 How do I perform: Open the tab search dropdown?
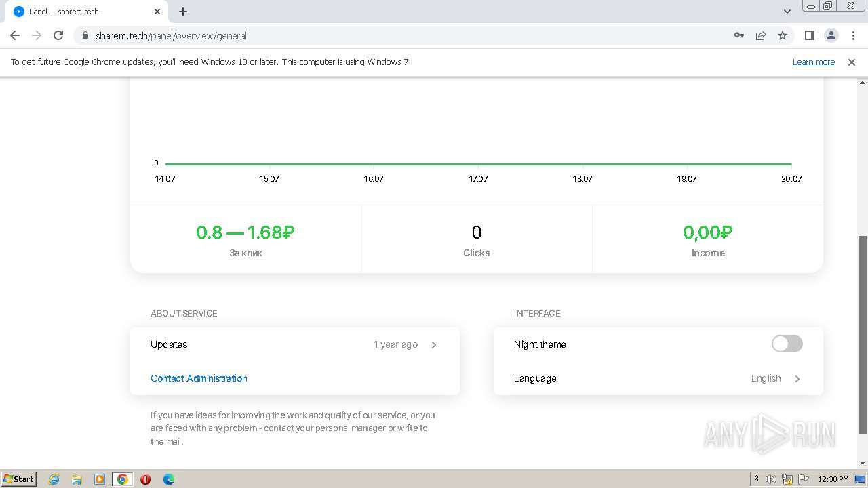(787, 12)
